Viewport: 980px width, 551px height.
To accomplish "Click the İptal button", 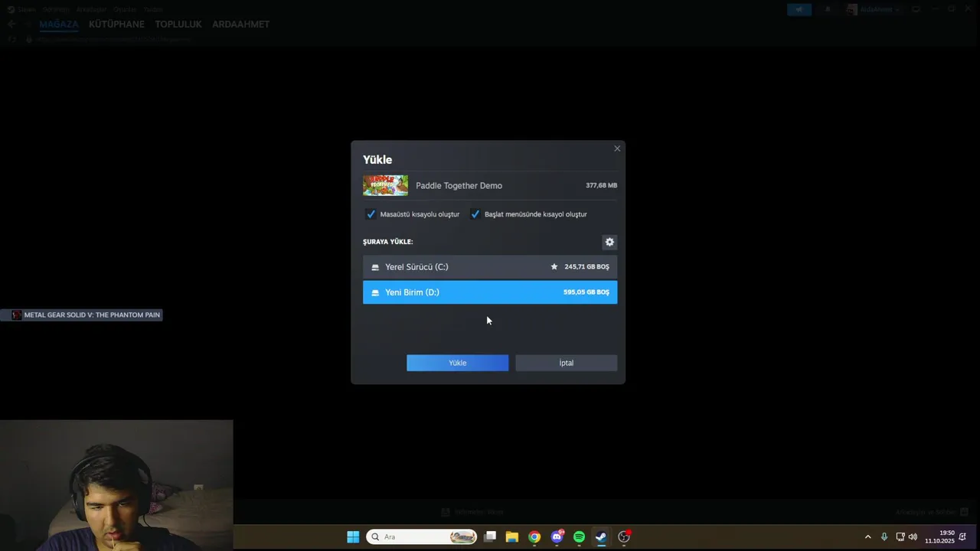I will (x=566, y=363).
